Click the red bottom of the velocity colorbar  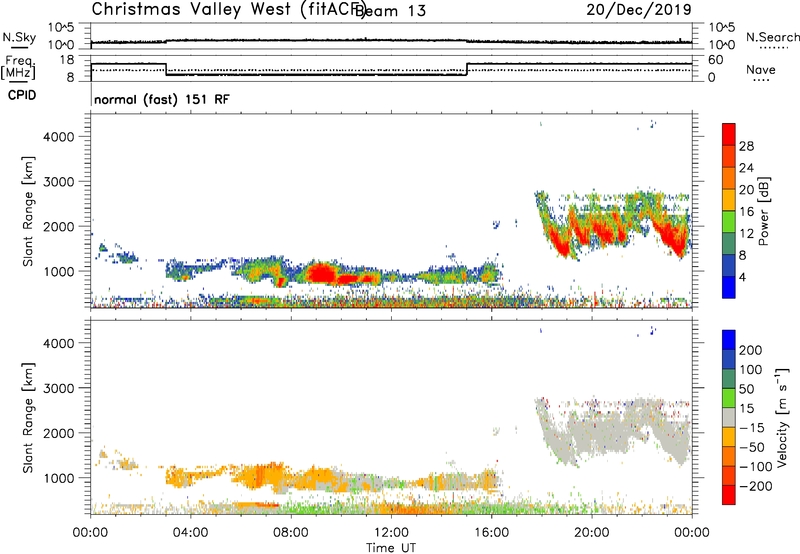tap(729, 495)
